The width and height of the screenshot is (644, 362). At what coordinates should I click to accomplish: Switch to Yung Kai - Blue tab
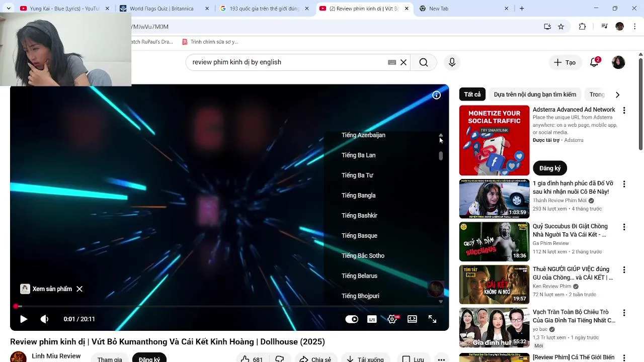pyautogui.click(x=64, y=9)
